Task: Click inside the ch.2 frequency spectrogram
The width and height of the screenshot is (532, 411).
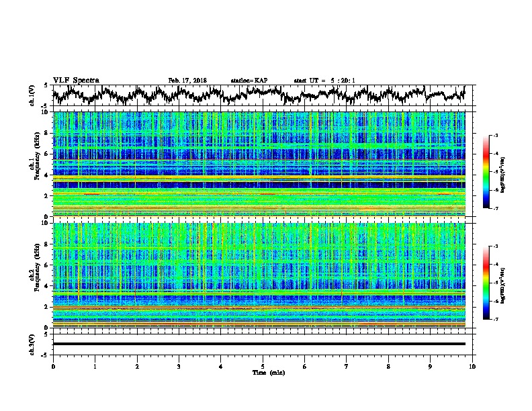Action: pyautogui.click(x=259, y=275)
